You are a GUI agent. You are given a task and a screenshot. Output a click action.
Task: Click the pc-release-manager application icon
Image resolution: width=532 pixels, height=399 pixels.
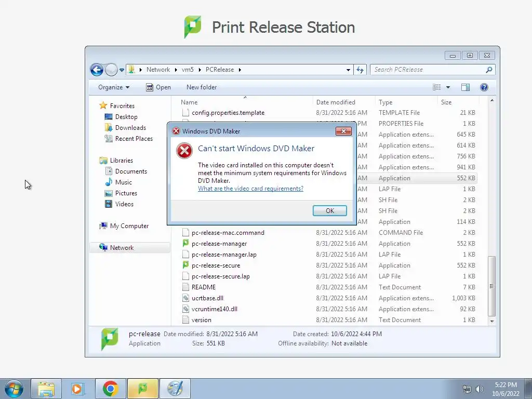[x=185, y=243]
